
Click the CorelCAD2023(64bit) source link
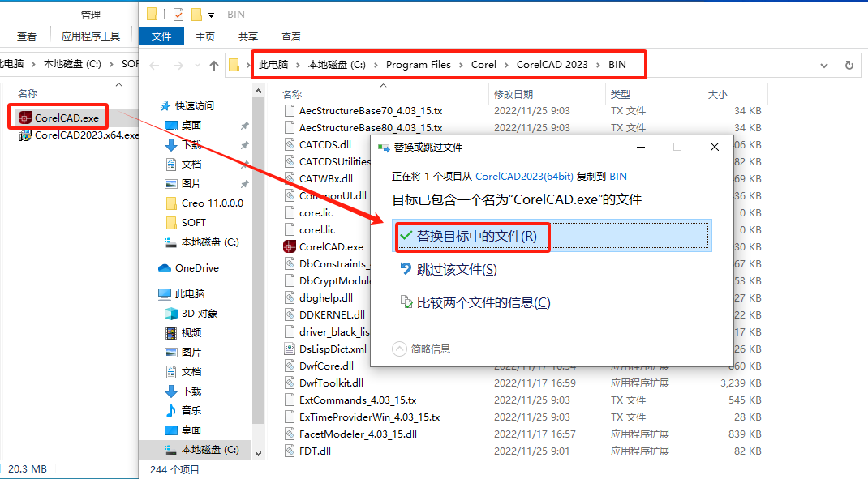(524, 177)
